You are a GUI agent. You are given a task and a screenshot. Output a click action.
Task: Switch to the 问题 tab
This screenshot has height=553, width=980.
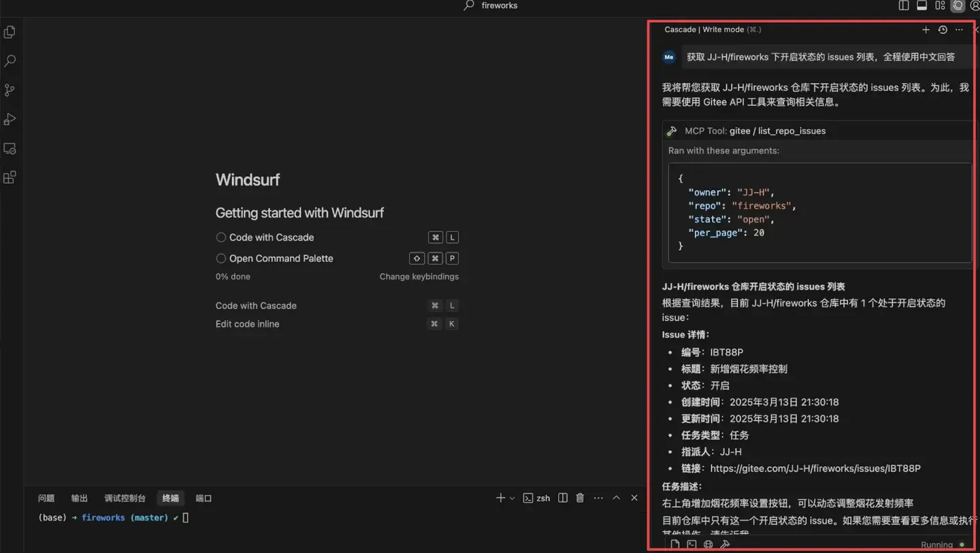click(46, 498)
